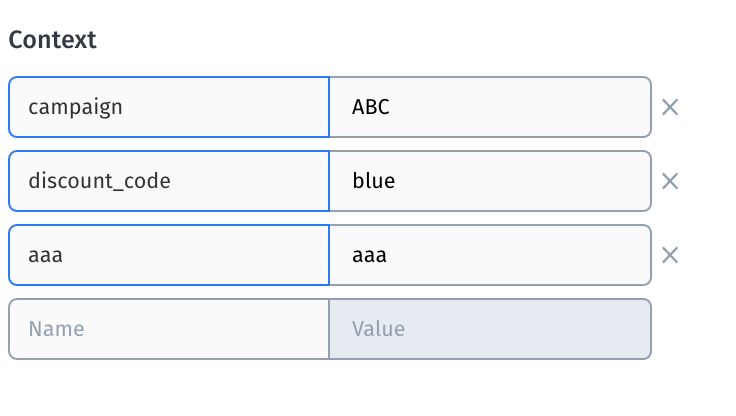Viewport: 736px width, 416px height.
Task: Click the ABC value field
Action: point(490,107)
